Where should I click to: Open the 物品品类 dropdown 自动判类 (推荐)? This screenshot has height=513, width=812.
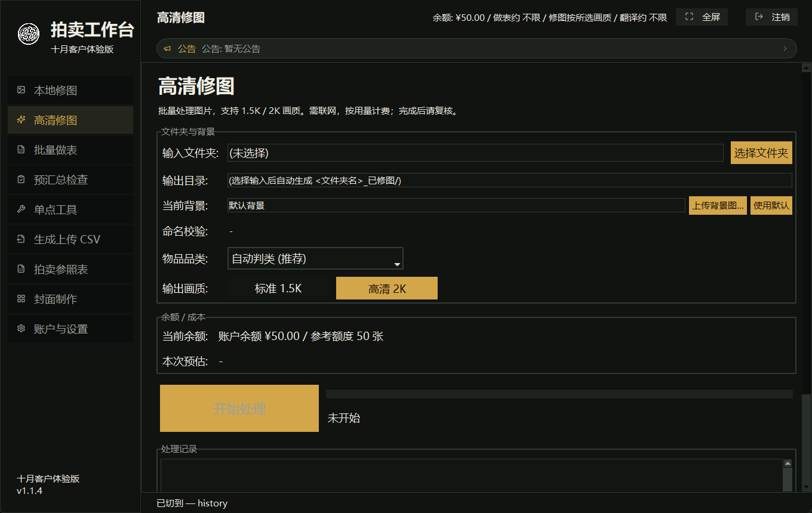(x=315, y=258)
